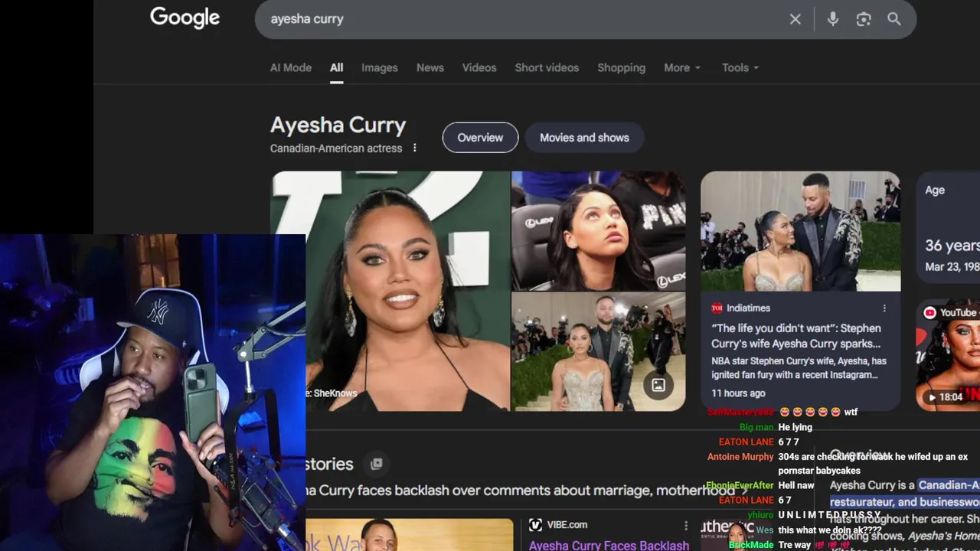
Task: Clear the search query with the X icon
Action: 795,19
